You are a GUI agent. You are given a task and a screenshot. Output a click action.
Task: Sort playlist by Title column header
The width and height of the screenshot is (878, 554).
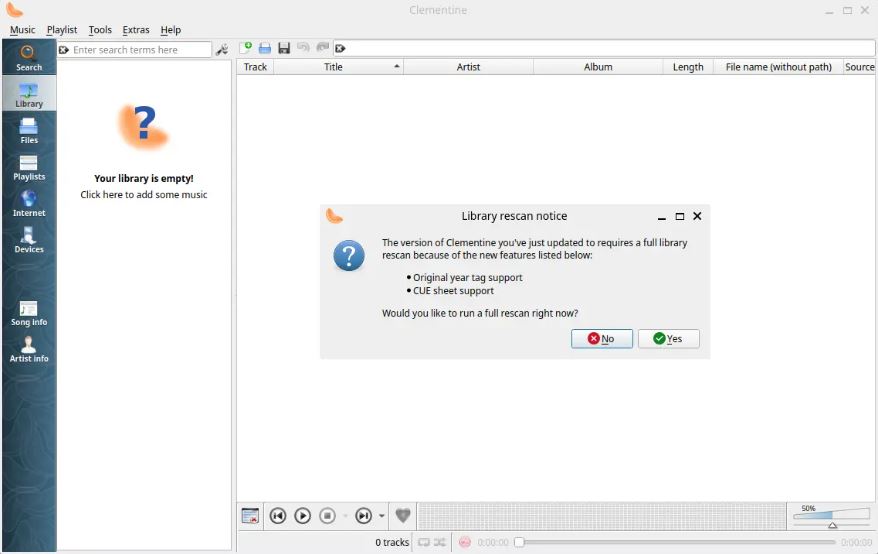[338, 67]
